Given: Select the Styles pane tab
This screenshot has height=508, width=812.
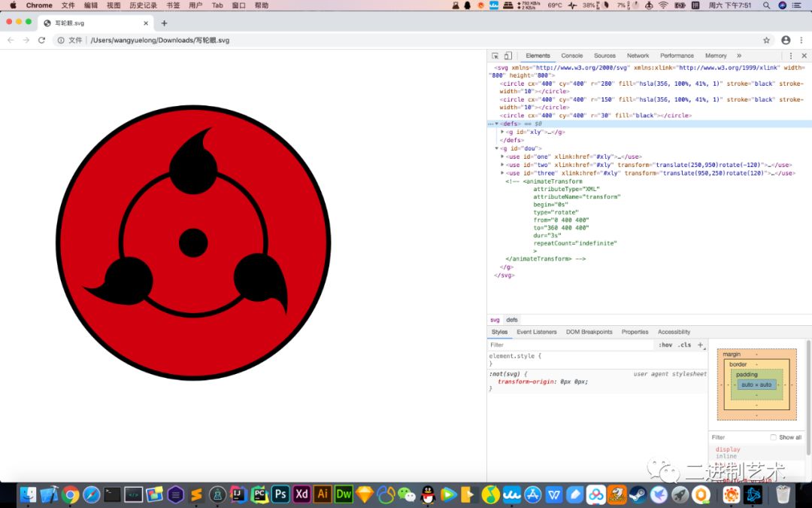Looking at the screenshot, I should [x=499, y=332].
